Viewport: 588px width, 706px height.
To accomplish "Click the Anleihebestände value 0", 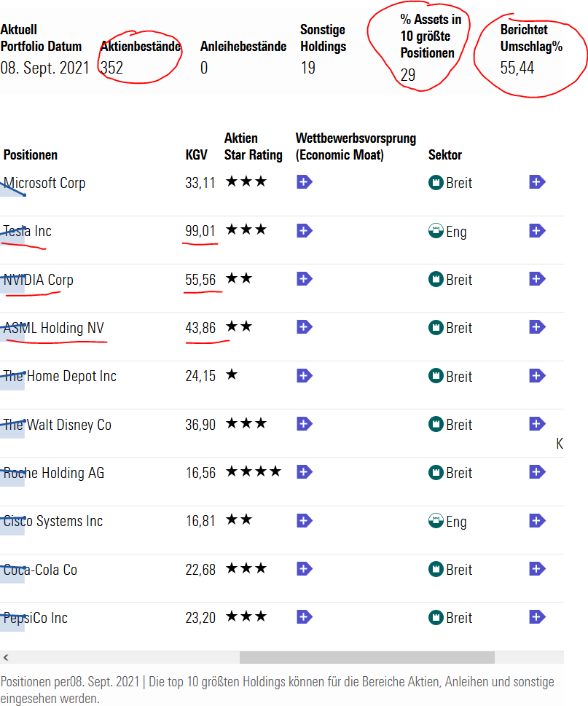I will [x=204, y=68].
